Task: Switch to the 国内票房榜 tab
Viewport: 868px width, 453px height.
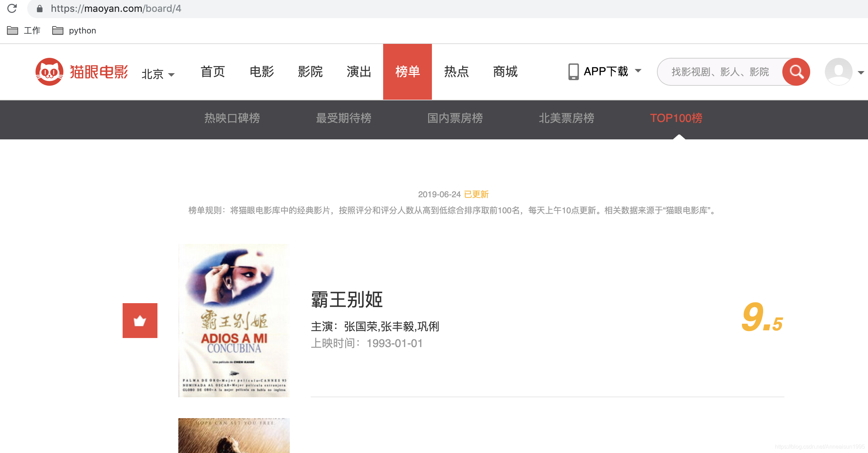Action: (x=455, y=118)
